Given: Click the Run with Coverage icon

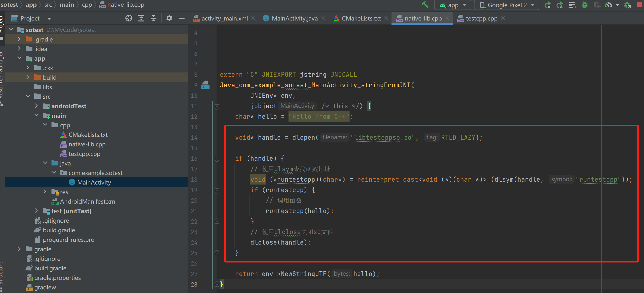Looking at the screenshot, I should [x=597, y=5].
